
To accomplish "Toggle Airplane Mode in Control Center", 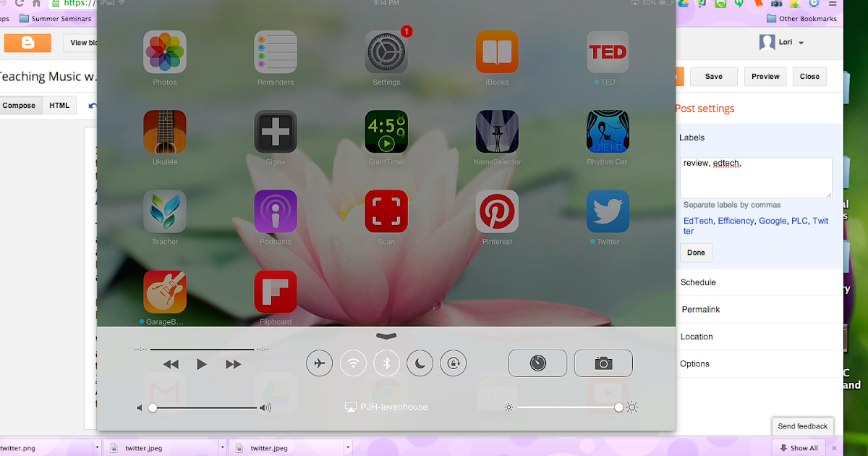I will click(x=319, y=363).
